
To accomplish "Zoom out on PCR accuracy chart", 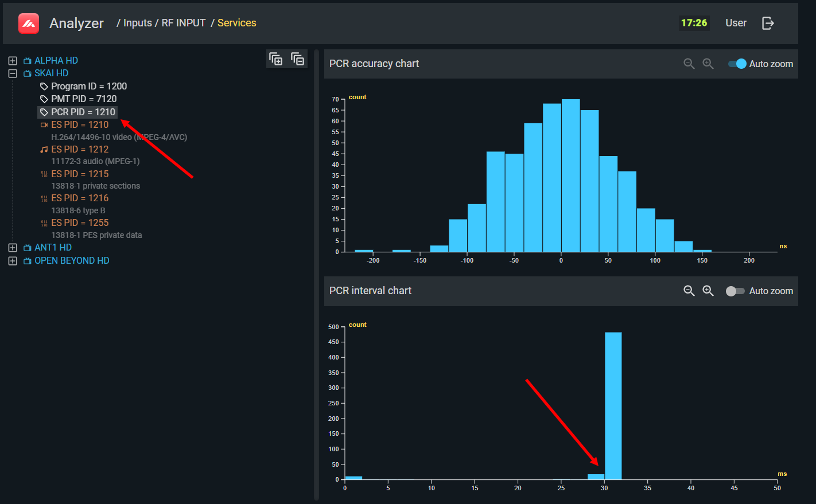I will click(x=689, y=64).
